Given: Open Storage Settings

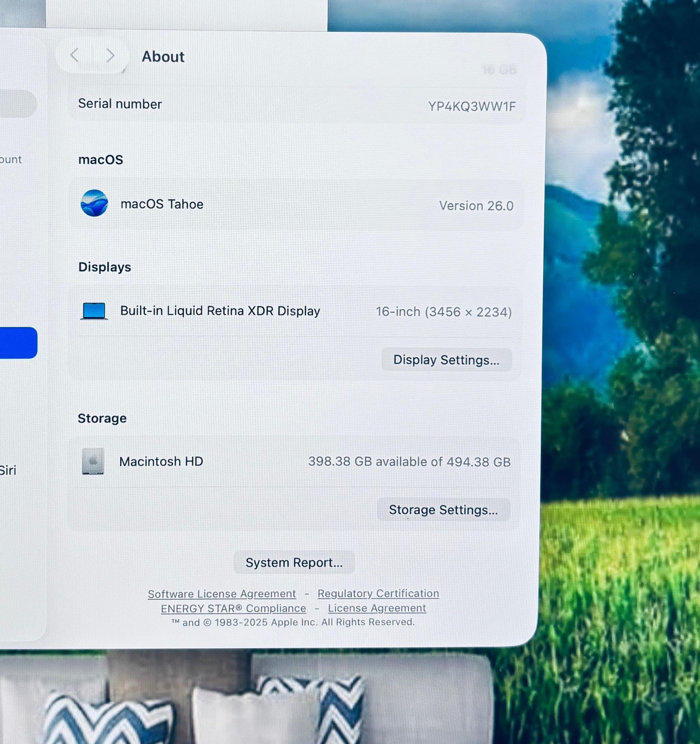Looking at the screenshot, I should [443, 510].
